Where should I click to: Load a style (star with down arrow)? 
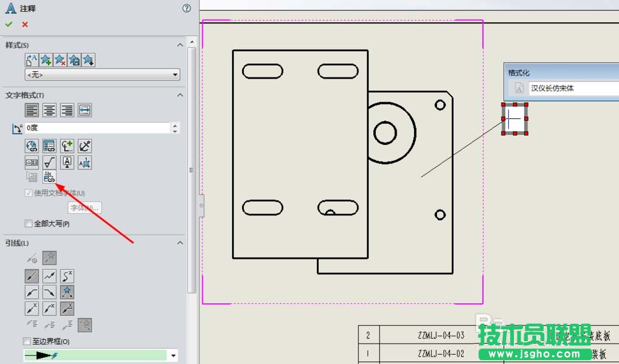[89, 60]
